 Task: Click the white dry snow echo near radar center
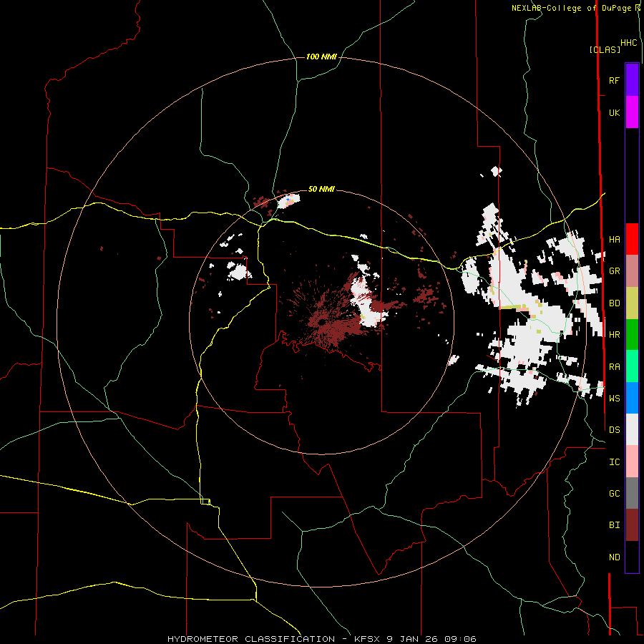(x=368, y=302)
